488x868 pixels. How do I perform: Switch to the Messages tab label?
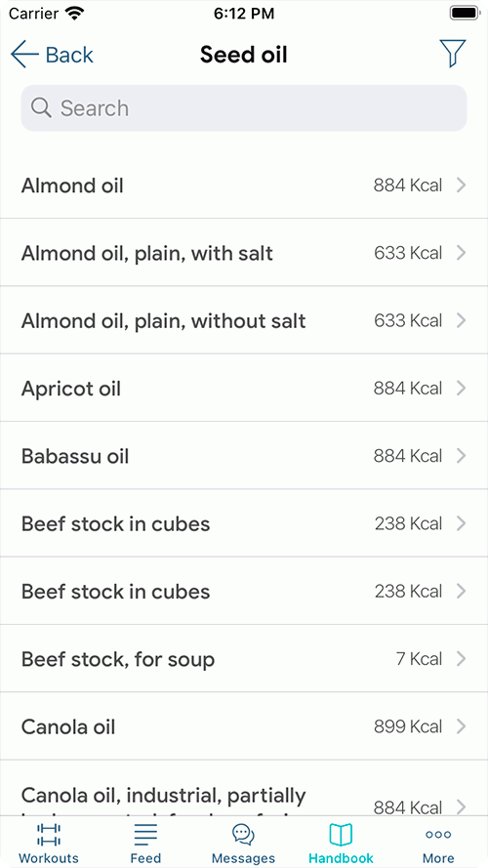[x=243, y=858]
